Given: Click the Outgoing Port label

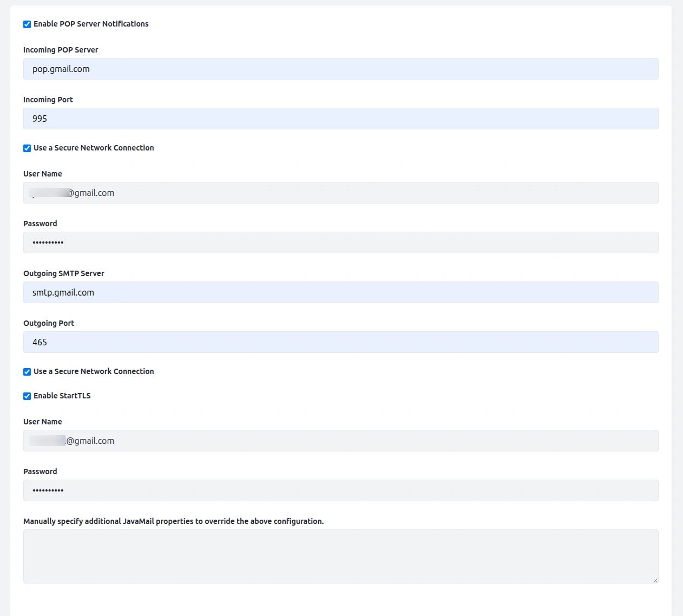Looking at the screenshot, I should pos(49,323).
